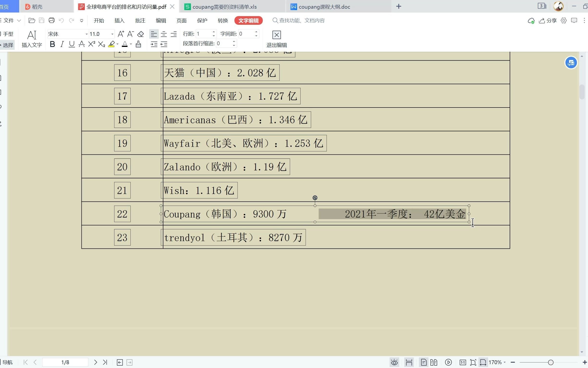
Task: Open file folder icon in toolbar
Action: tap(32, 20)
